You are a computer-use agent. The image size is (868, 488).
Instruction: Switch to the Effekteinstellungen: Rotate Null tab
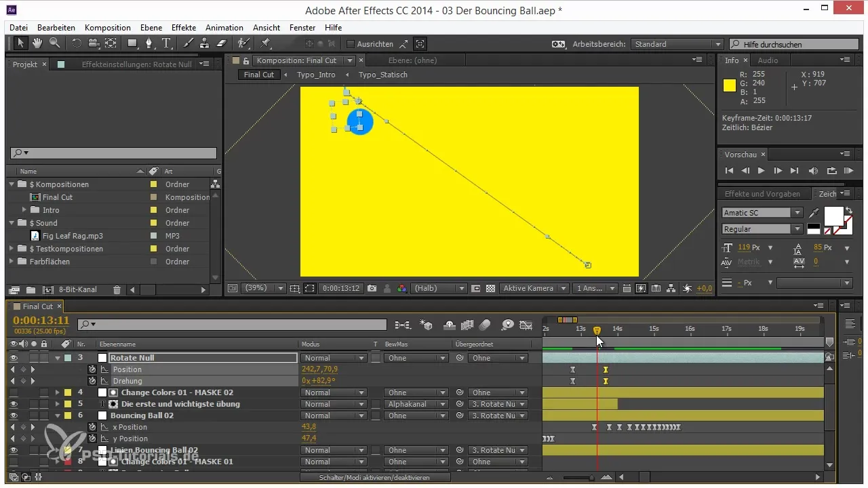click(x=136, y=64)
